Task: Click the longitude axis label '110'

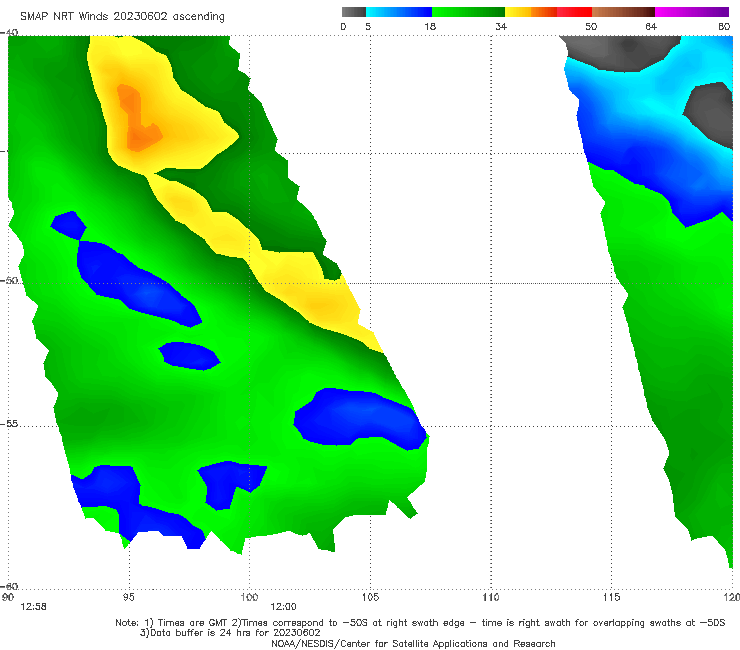Action: (491, 598)
